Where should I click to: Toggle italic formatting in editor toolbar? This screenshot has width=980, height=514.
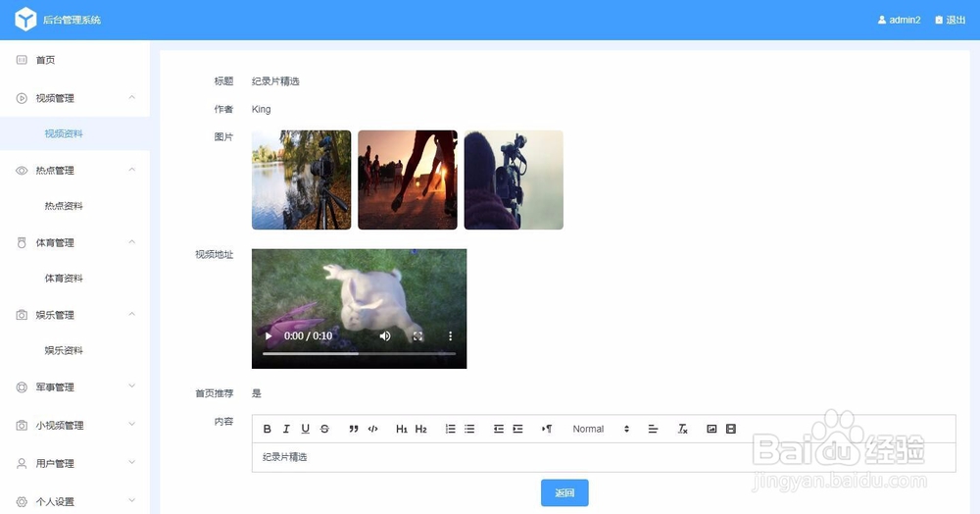coord(285,429)
